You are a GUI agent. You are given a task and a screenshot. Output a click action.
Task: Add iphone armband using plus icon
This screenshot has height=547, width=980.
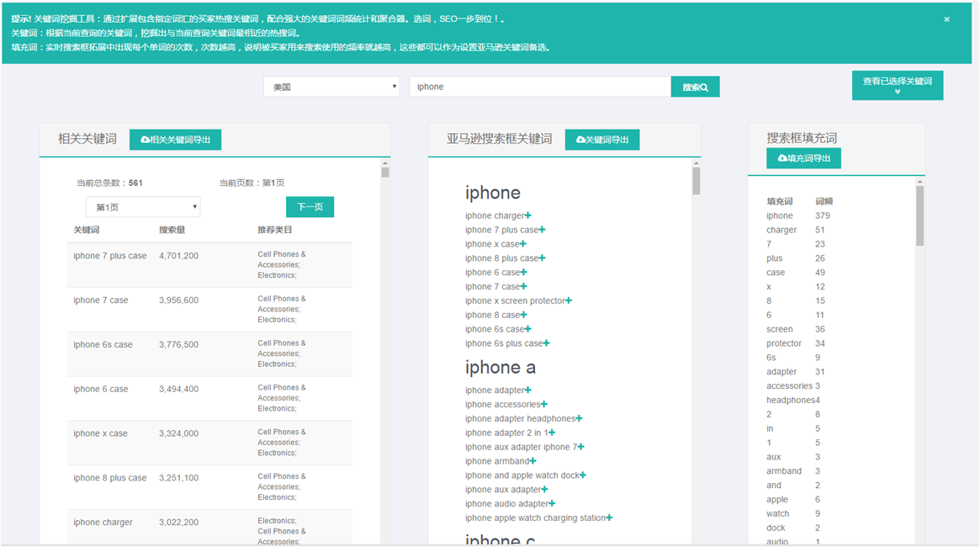[533, 461]
